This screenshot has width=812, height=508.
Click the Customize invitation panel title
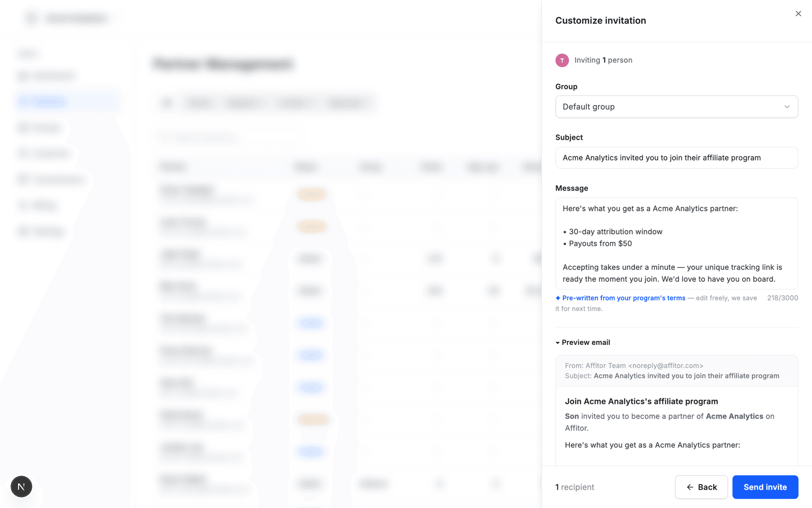[x=600, y=21]
